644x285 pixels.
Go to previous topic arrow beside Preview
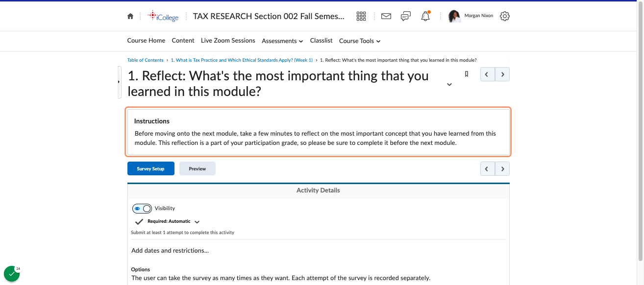pos(488,169)
